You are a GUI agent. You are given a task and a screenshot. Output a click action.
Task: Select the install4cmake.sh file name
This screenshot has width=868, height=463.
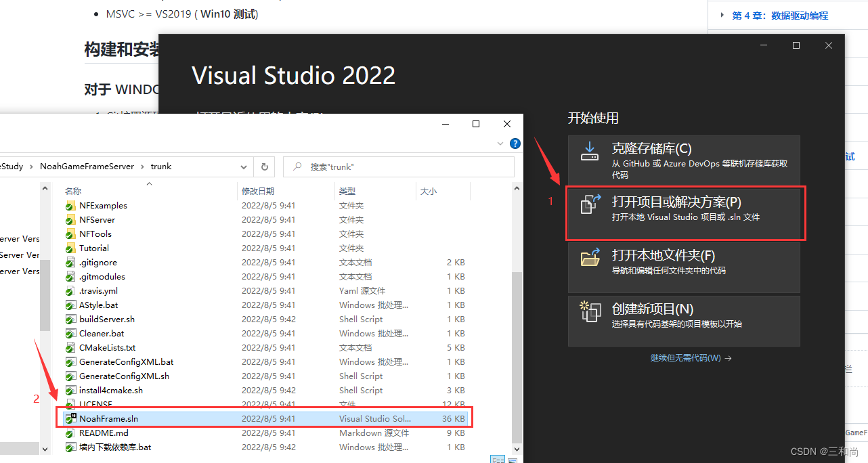[x=111, y=391]
